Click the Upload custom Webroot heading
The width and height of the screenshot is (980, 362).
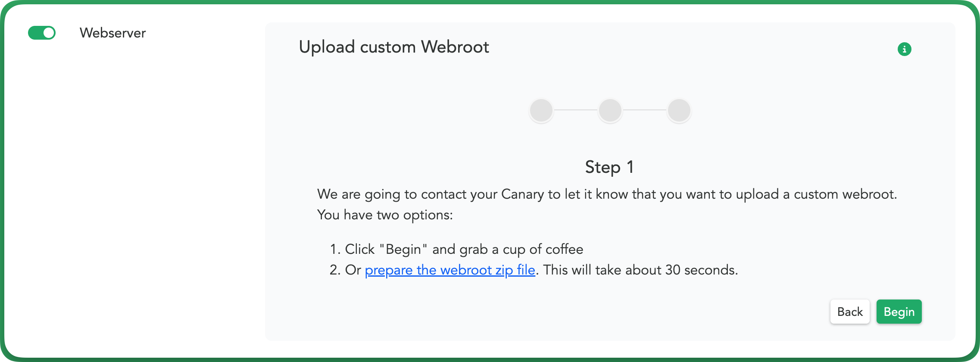[x=394, y=47]
